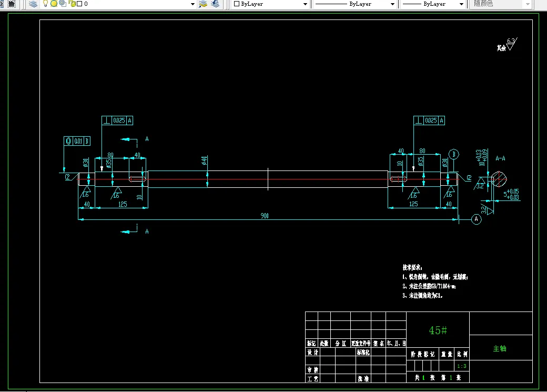Select datum circle B marker
This screenshot has width=547, height=392.
(453, 154)
